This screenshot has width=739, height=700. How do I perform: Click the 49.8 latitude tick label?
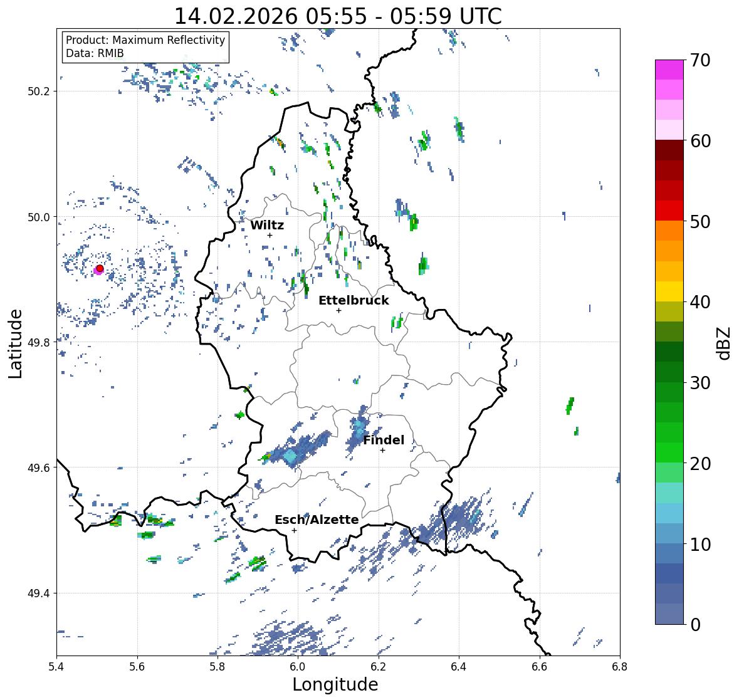(39, 342)
